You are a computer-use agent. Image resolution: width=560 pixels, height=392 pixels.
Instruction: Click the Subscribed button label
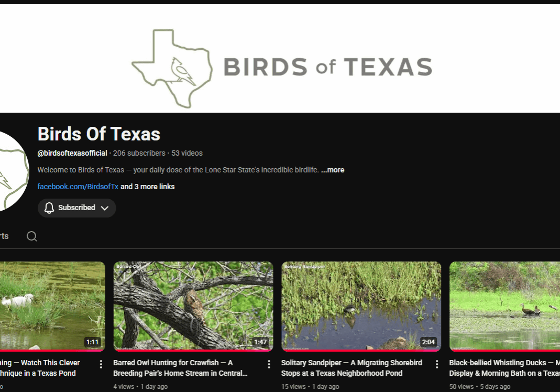tap(76, 208)
